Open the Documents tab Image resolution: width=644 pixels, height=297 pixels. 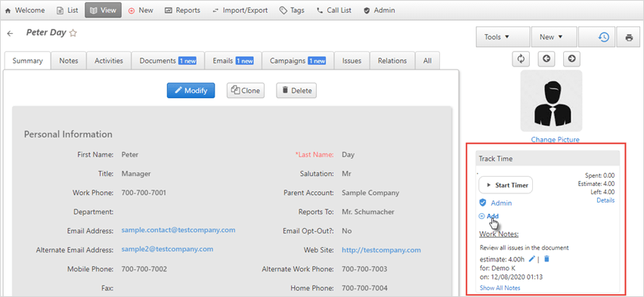click(168, 60)
